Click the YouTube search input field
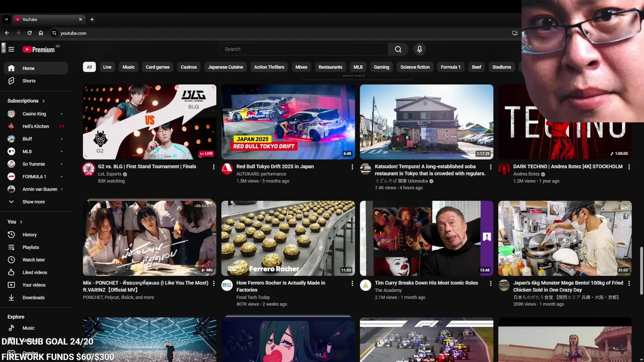 (304, 49)
